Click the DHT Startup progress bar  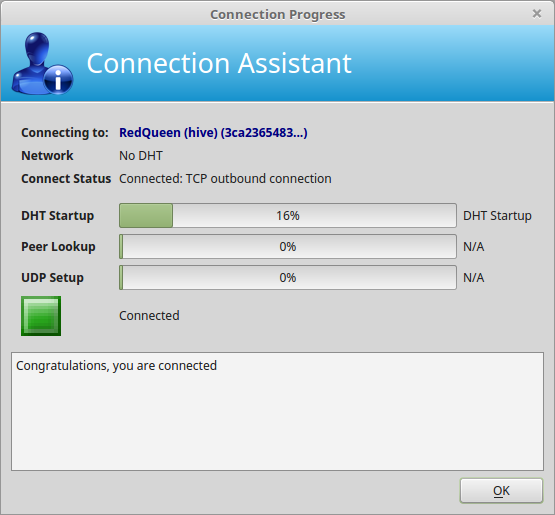pos(288,215)
